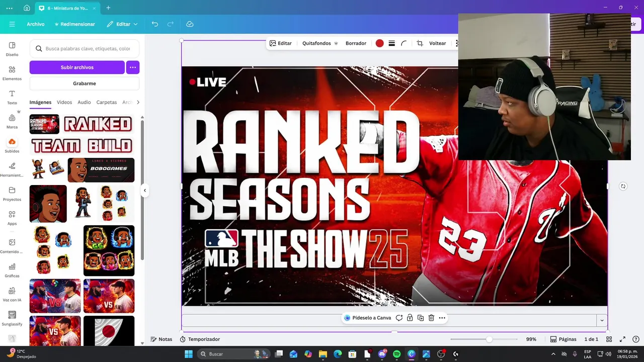Open the Proyectos panel

pos(12,194)
